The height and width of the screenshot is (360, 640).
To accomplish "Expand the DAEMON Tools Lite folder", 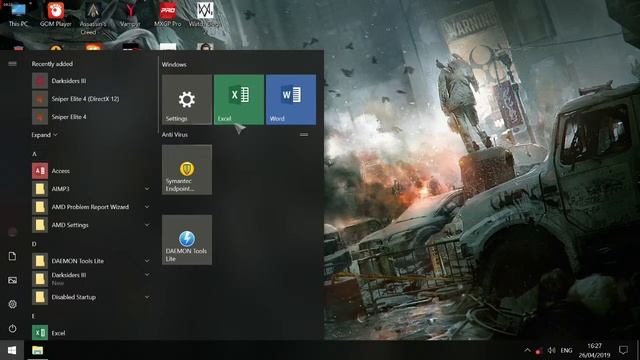I will click(x=147, y=260).
